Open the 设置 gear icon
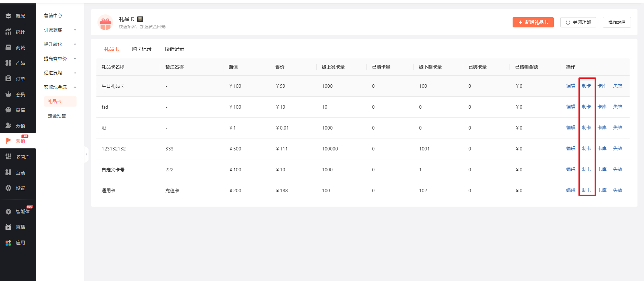This screenshot has width=644, height=281. [x=9, y=188]
